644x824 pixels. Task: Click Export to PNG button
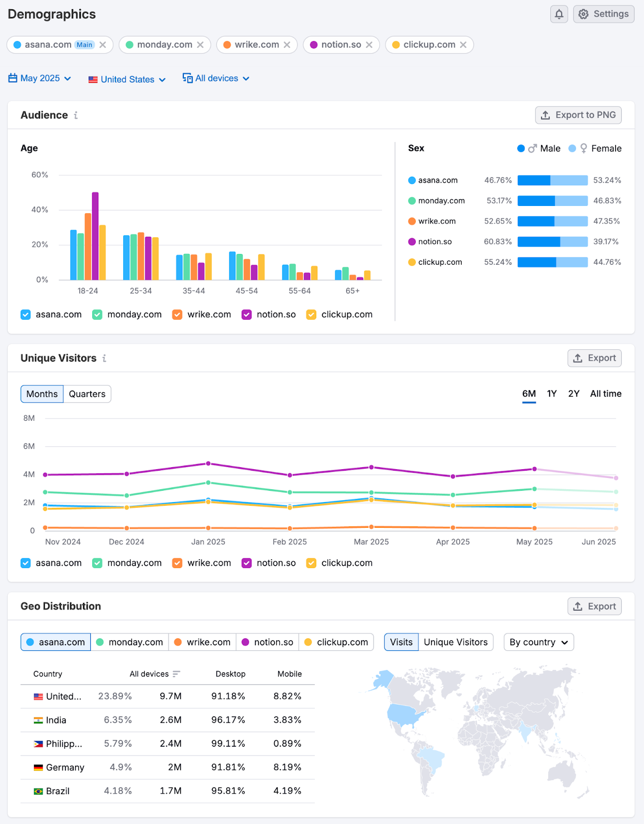(x=578, y=115)
